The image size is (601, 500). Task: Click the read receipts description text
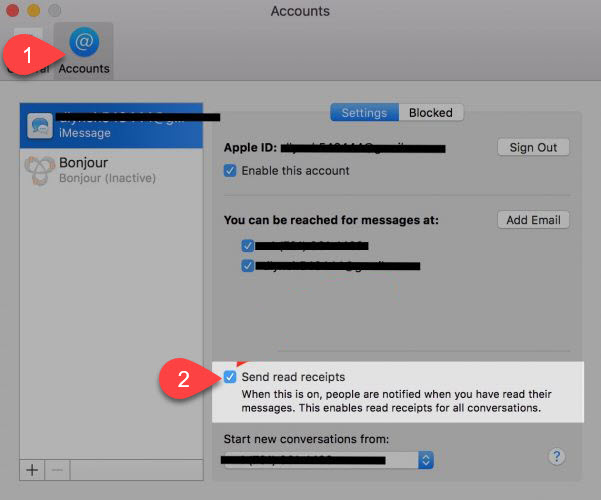pyautogui.click(x=396, y=401)
